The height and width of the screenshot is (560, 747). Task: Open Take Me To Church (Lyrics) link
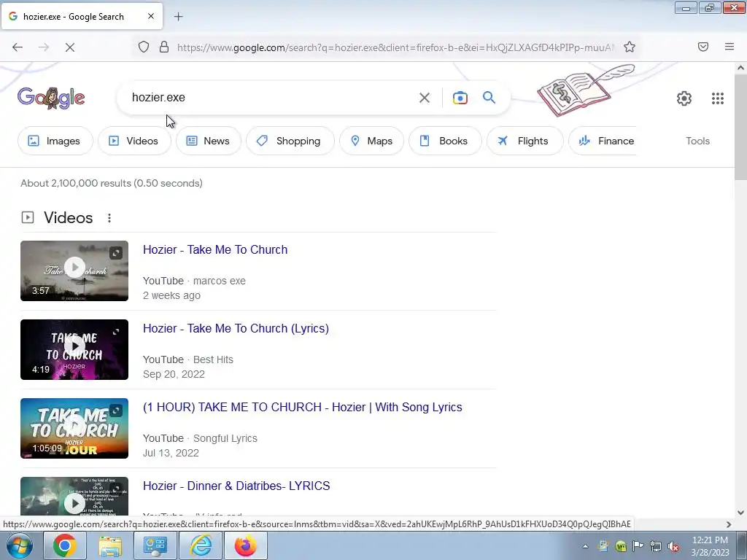[x=236, y=329]
